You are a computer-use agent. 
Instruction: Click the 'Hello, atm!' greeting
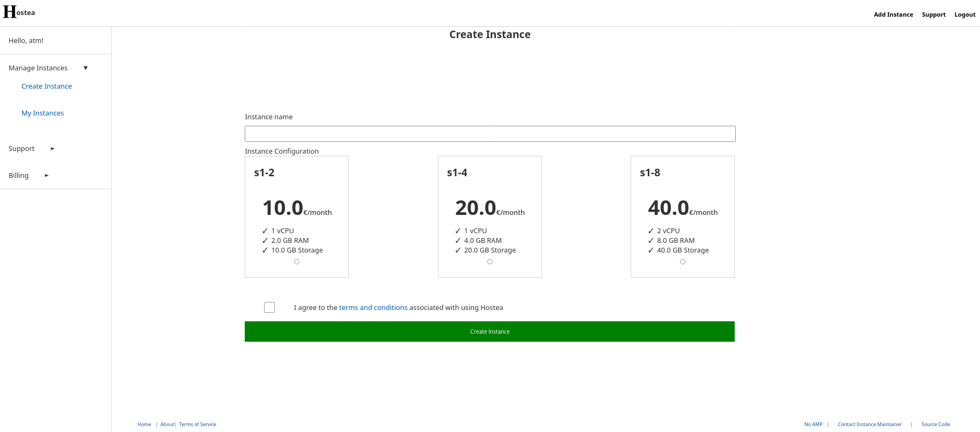coord(26,41)
